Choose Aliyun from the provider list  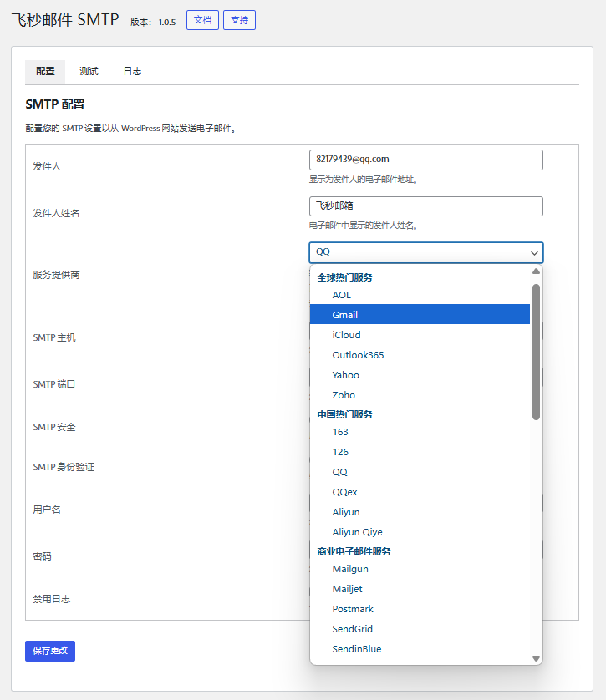[420, 512]
